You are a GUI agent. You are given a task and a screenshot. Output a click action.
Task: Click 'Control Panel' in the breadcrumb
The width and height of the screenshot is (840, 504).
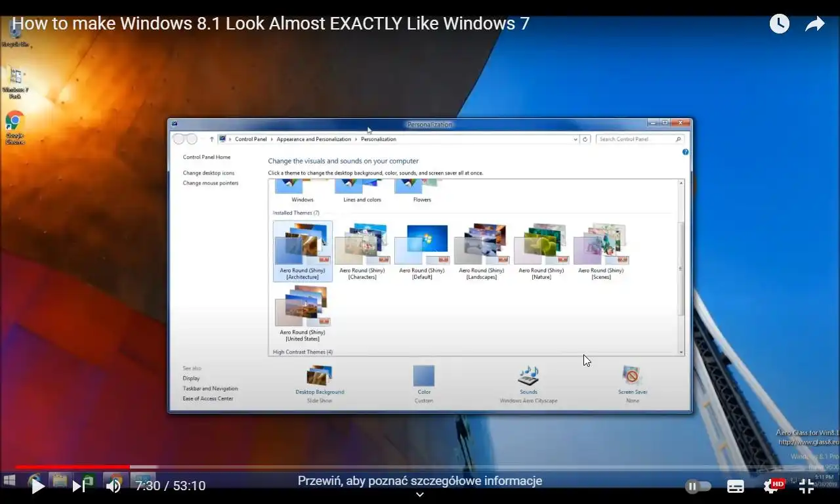pos(251,139)
